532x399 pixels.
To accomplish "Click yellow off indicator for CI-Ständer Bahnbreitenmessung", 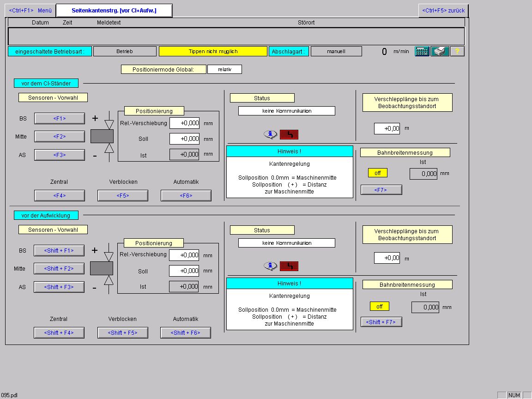I will point(378,173).
